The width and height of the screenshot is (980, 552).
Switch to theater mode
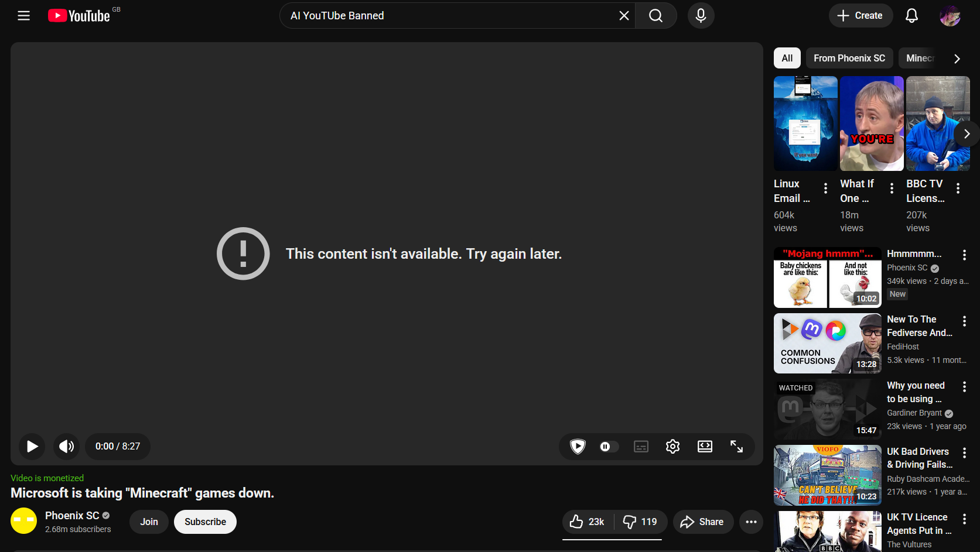[x=705, y=447]
